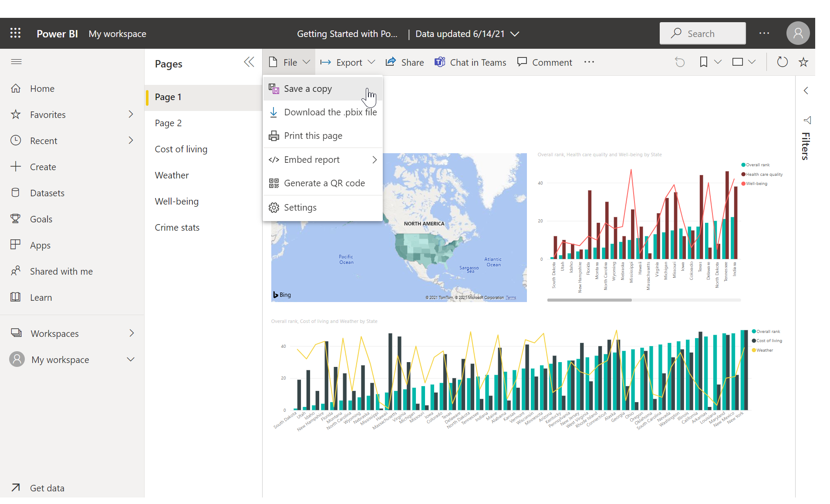Open the app launcher waffle icon
Screen dimensions: 830x504
point(16,34)
